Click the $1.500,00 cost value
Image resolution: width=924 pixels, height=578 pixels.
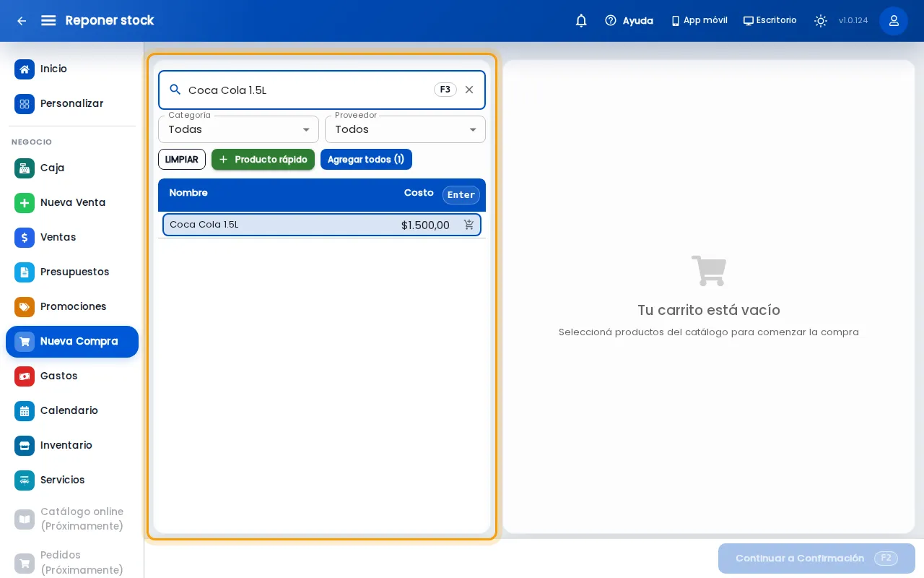[x=425, y=225]
